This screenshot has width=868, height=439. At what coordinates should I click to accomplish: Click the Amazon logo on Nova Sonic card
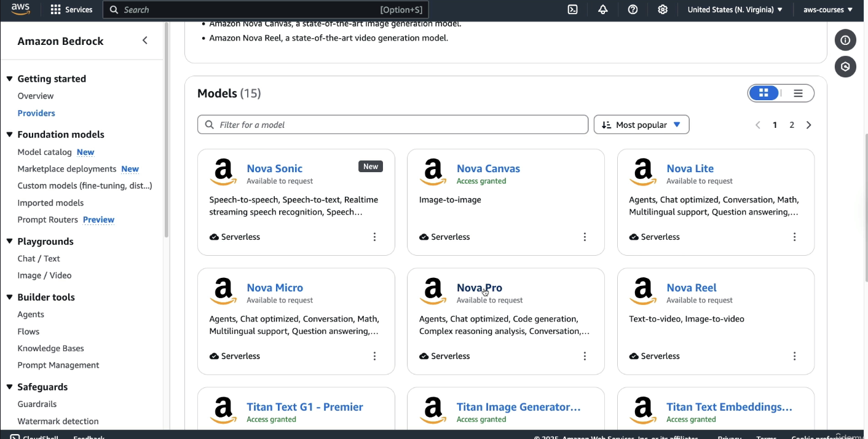coord(223,173)
